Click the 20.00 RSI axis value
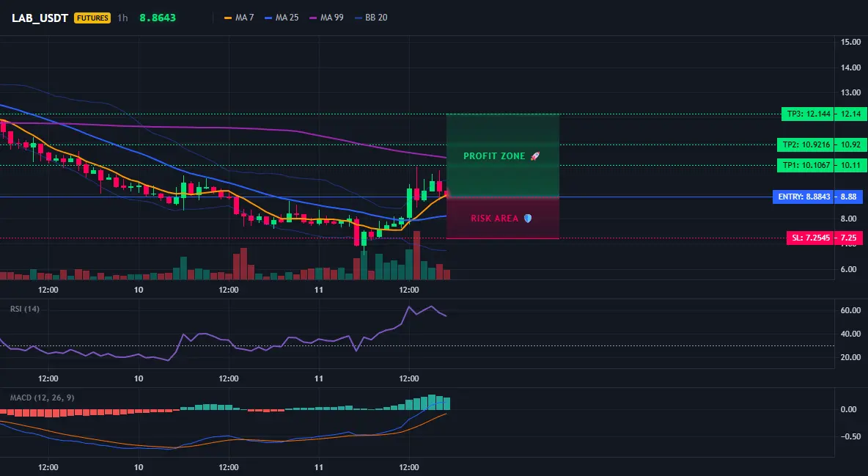Screen dimensions: 868x476 point(851,357)
